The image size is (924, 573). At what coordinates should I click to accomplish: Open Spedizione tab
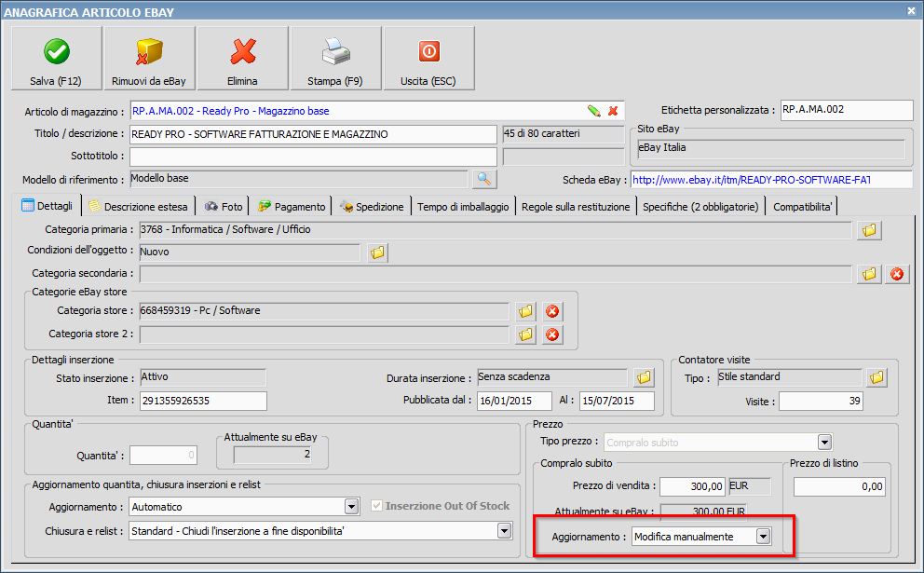[x=372, y=207]
